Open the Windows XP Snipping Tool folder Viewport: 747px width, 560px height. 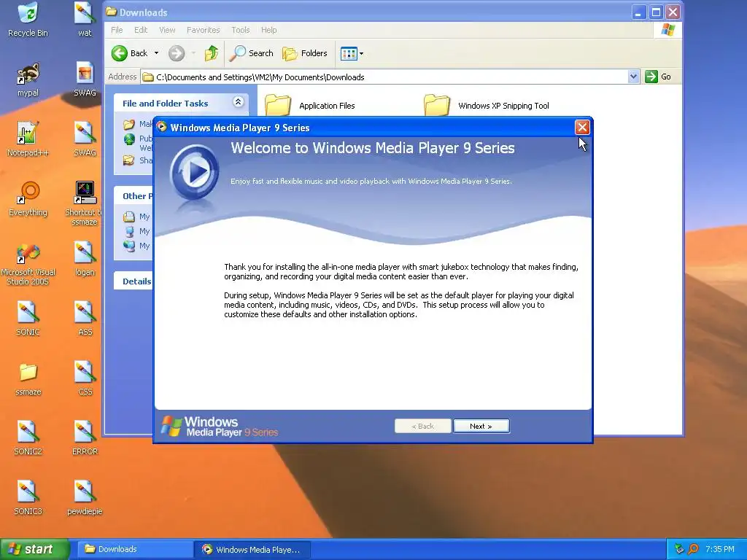coord(487,105)
